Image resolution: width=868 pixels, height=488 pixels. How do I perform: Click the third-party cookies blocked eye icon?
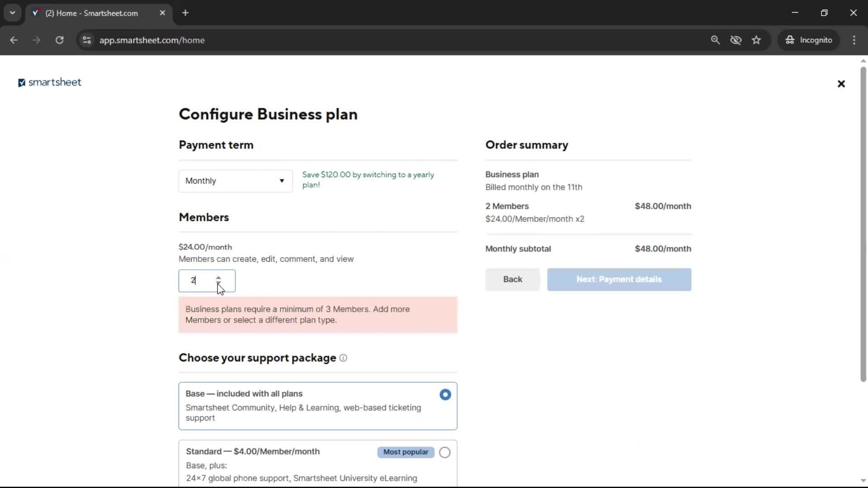pos(736,40)
